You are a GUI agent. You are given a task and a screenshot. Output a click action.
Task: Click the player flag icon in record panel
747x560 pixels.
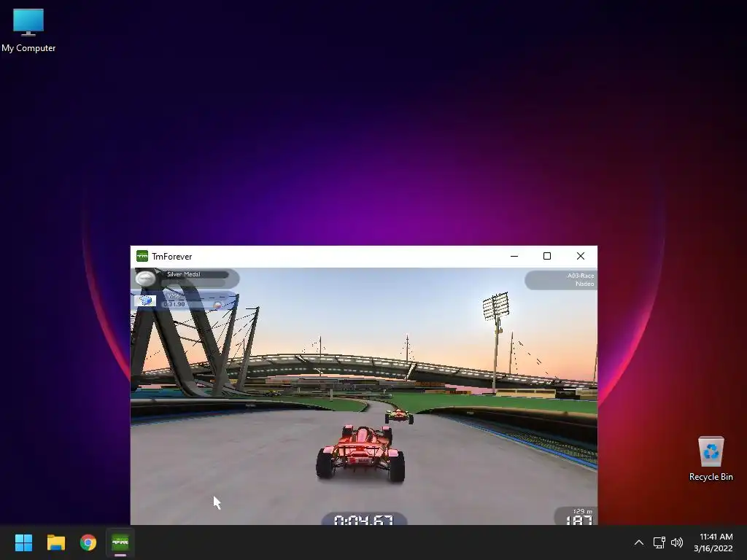pos(145,301)
